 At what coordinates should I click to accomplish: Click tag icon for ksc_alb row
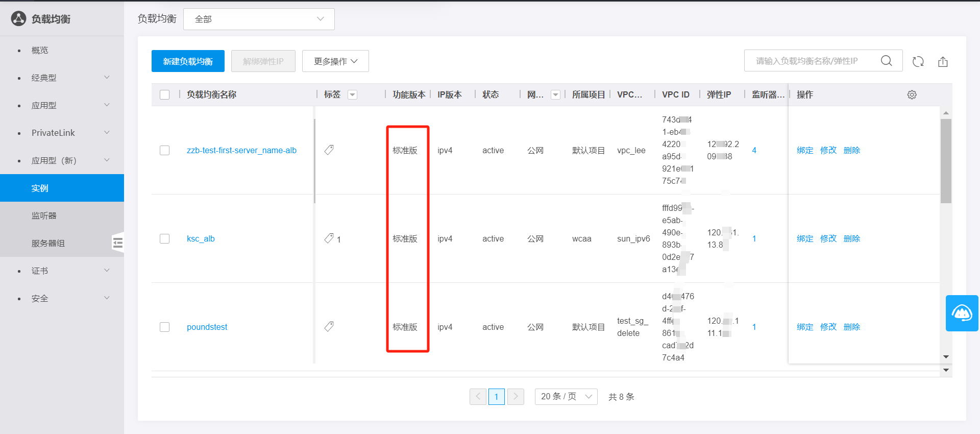(329, 238)
